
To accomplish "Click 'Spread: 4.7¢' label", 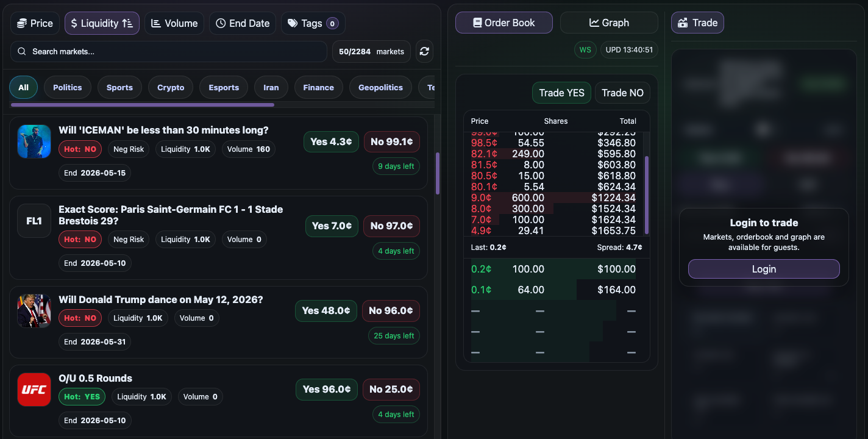I will (619, 247).
